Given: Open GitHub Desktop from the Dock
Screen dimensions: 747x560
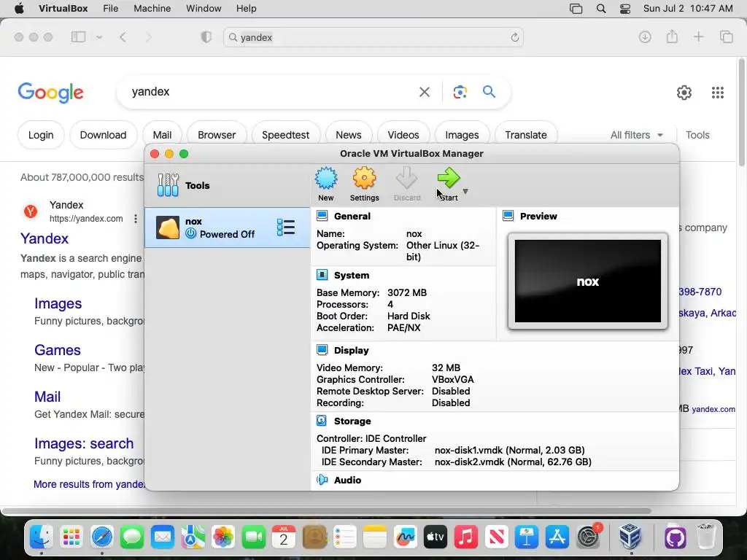Looking at the screenshot, I should pos(676,537).
